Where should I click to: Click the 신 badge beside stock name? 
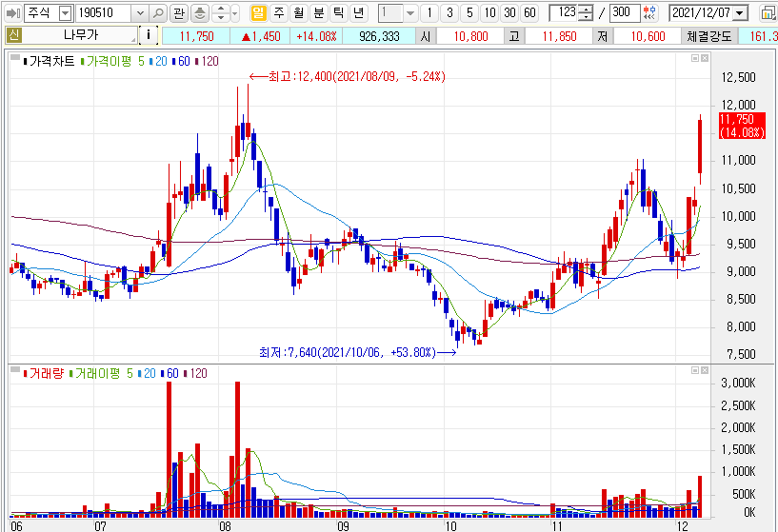coord(14,35)
